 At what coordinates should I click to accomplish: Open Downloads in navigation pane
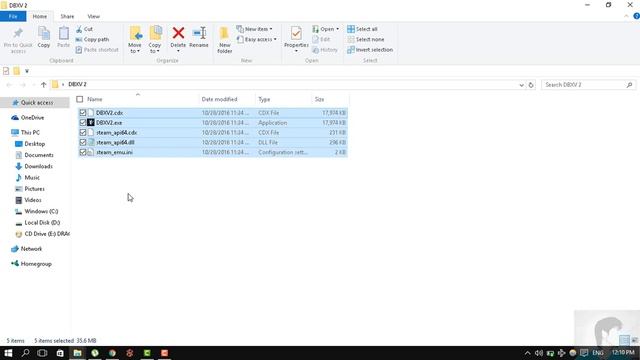click(38, 167)
